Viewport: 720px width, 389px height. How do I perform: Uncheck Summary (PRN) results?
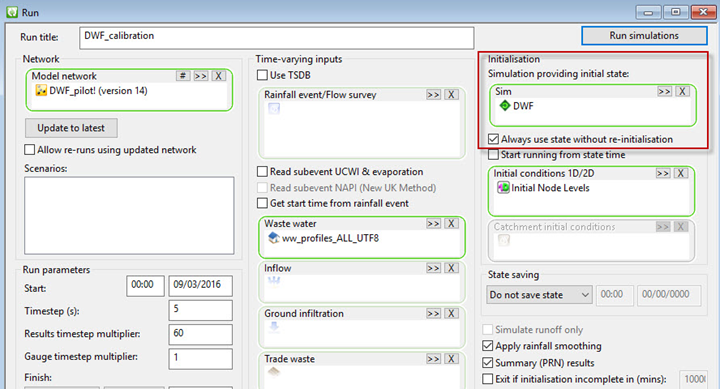point(488,363)
